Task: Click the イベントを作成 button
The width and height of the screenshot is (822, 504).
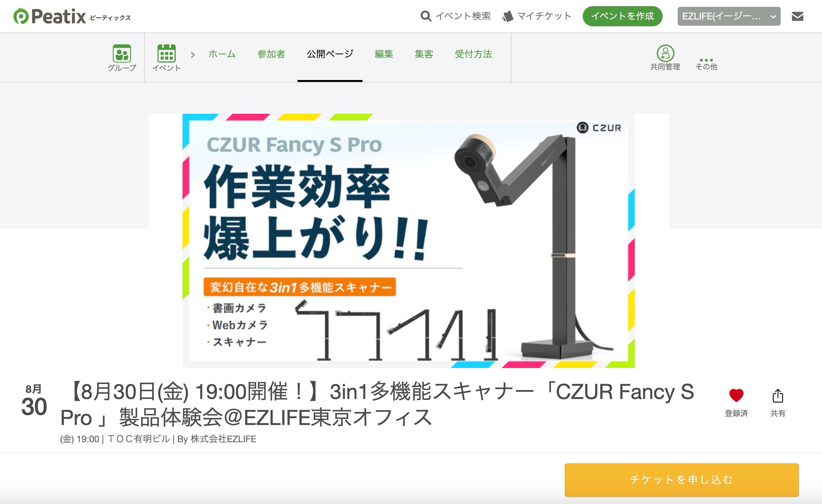Action: point(622,16)
